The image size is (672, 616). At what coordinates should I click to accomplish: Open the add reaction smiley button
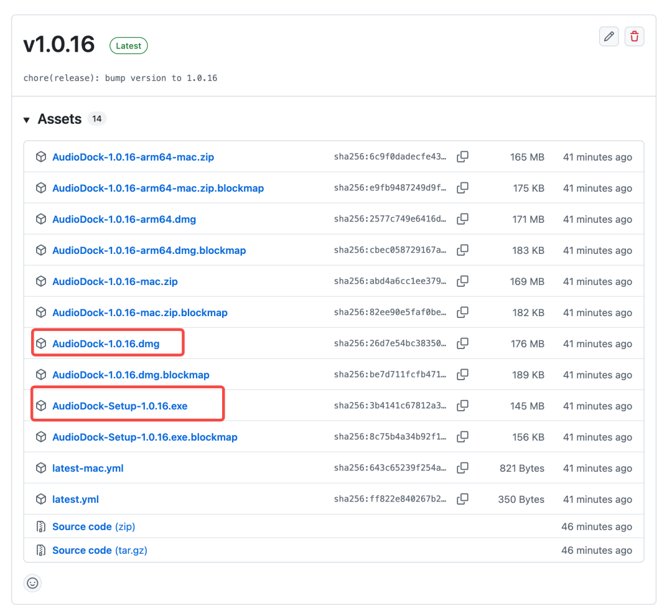pos(32,582)
